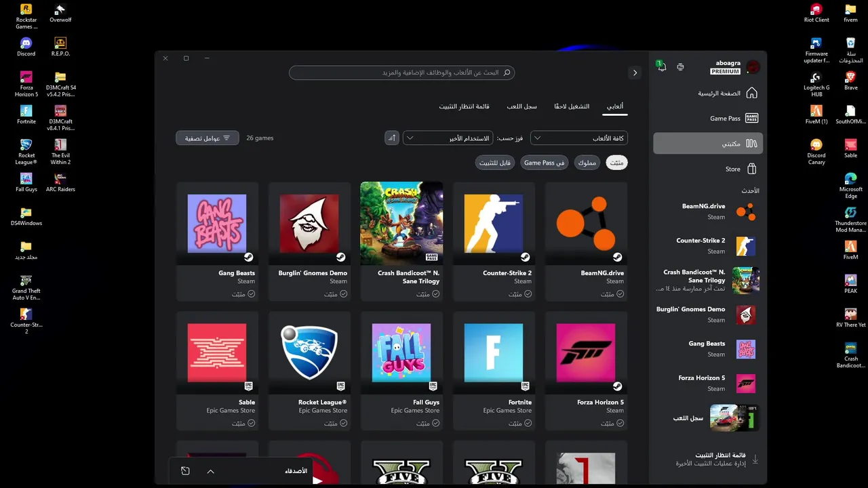Open the Burglin' Gnomes Demo game card

pos(309,241)
